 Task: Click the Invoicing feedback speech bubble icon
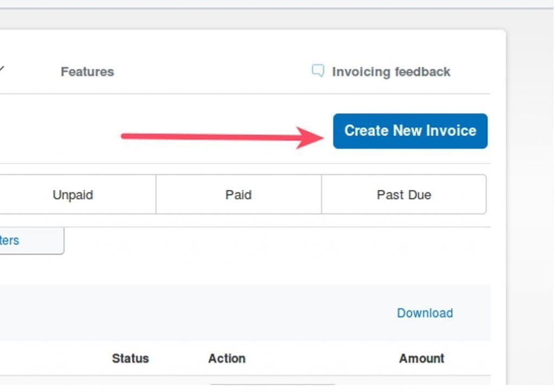tap(319, 70)
